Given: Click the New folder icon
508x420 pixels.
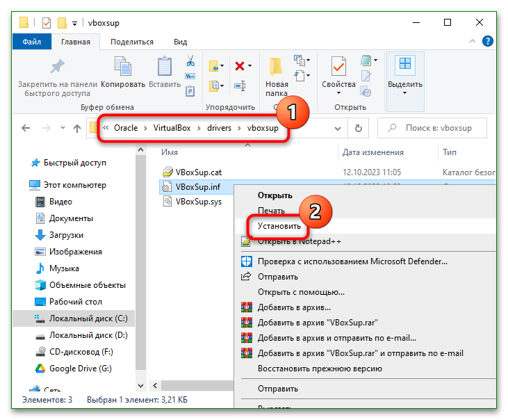Looking at the screenshot, I should [276, 67].
